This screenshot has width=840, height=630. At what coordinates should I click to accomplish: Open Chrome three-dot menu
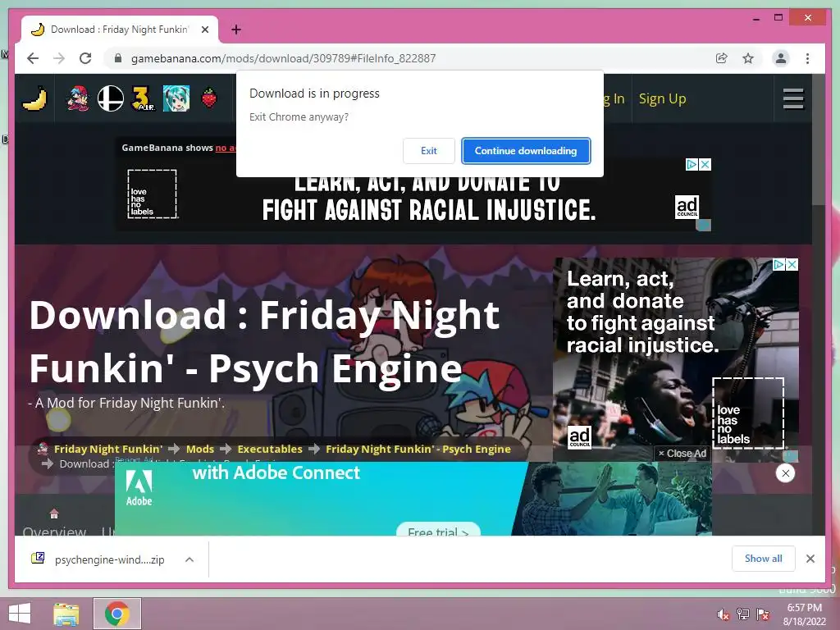click(807, 58)
